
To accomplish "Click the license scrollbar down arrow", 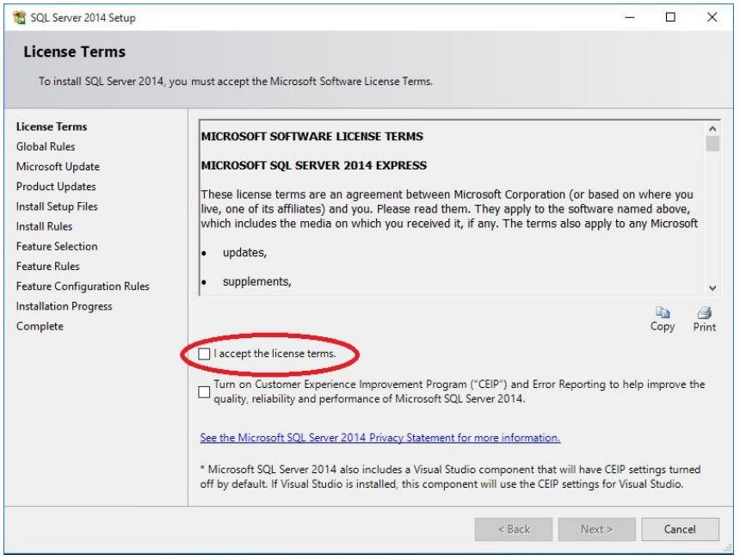I will [712, 288].
